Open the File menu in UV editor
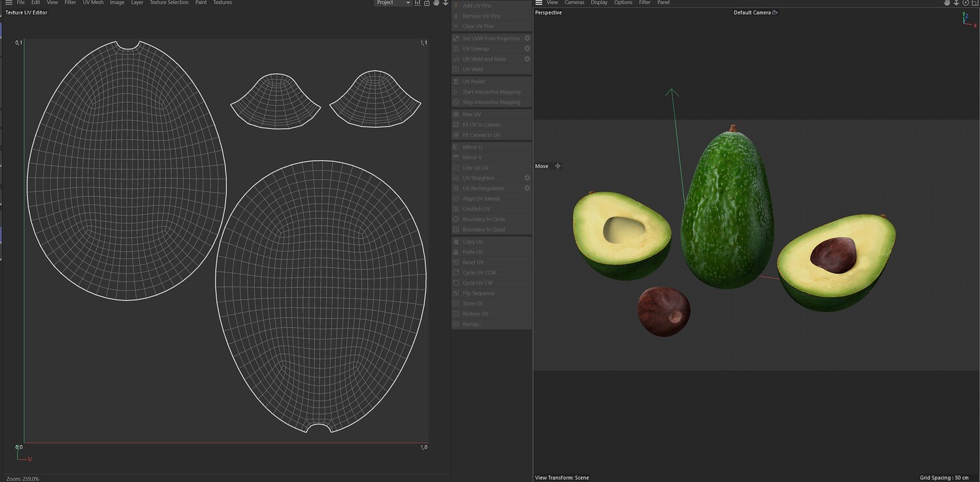 pyautogui.click(x=21, y=3)
